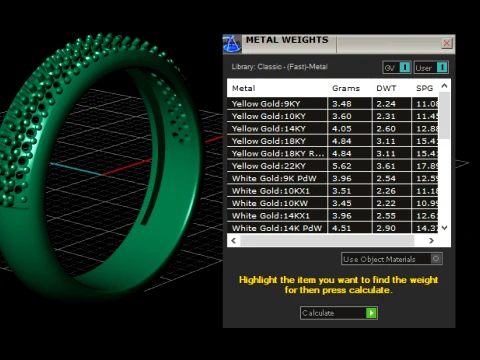
Task: Select the Yellow Gold:14KY row
Action: tap(332, 129)
